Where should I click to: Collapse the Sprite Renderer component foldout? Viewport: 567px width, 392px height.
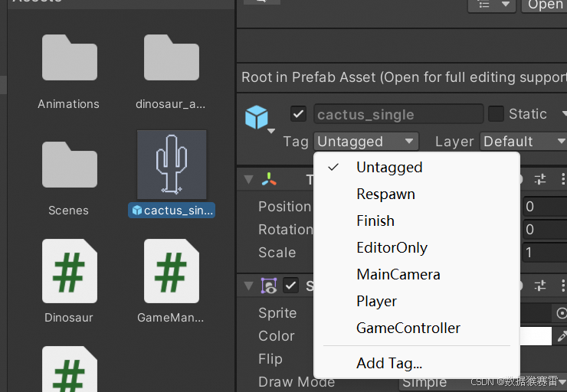[x=248, y=286]
